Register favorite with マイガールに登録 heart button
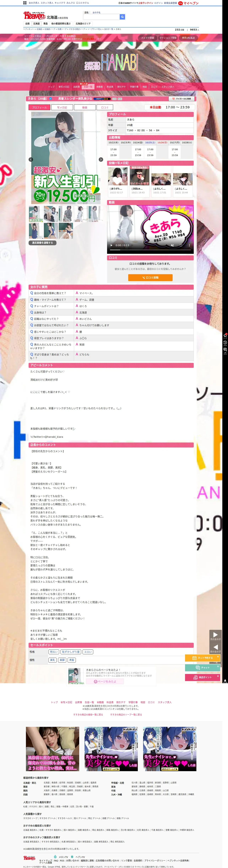Viewport: 228px width, 868px height. tap(181, 99)
